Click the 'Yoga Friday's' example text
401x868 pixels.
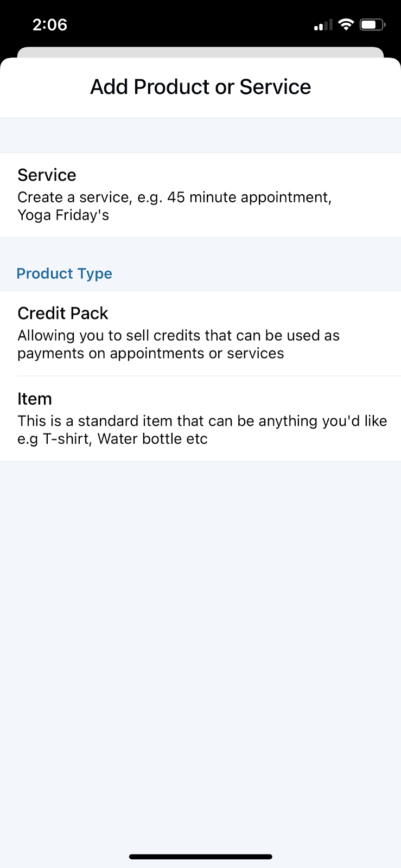pyautogui.click(x=63, y=215)
